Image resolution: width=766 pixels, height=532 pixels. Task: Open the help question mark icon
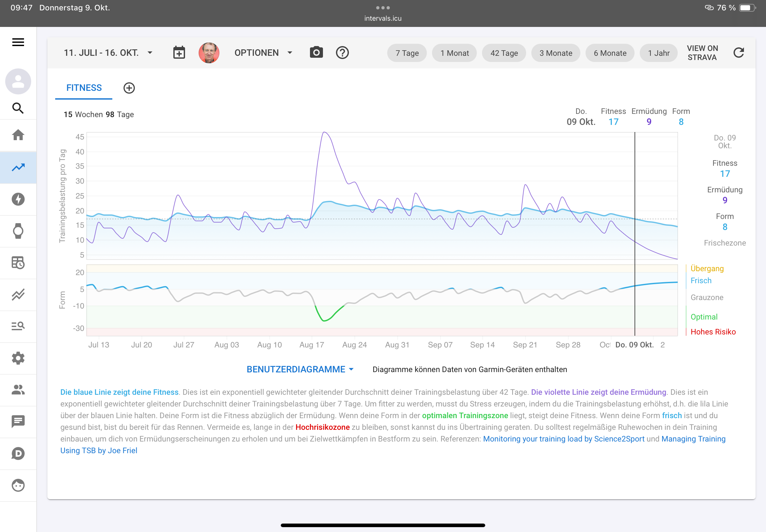tap(342, 53)
